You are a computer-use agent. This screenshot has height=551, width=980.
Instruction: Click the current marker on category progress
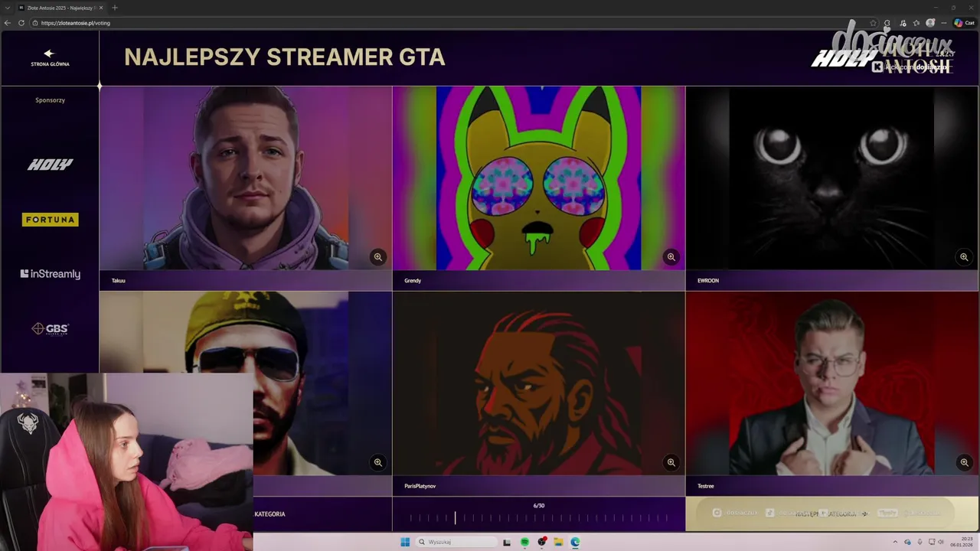coord(455,518)
